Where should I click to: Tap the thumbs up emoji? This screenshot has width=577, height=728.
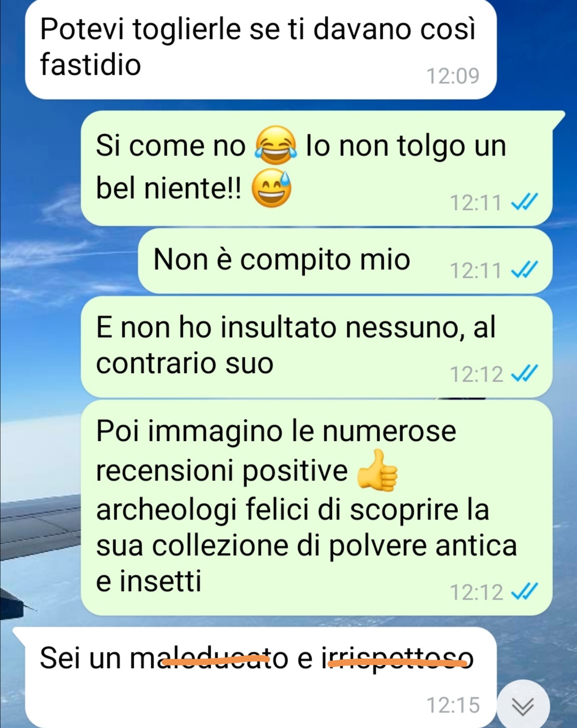pyautogui.click(x=377, y=470)
